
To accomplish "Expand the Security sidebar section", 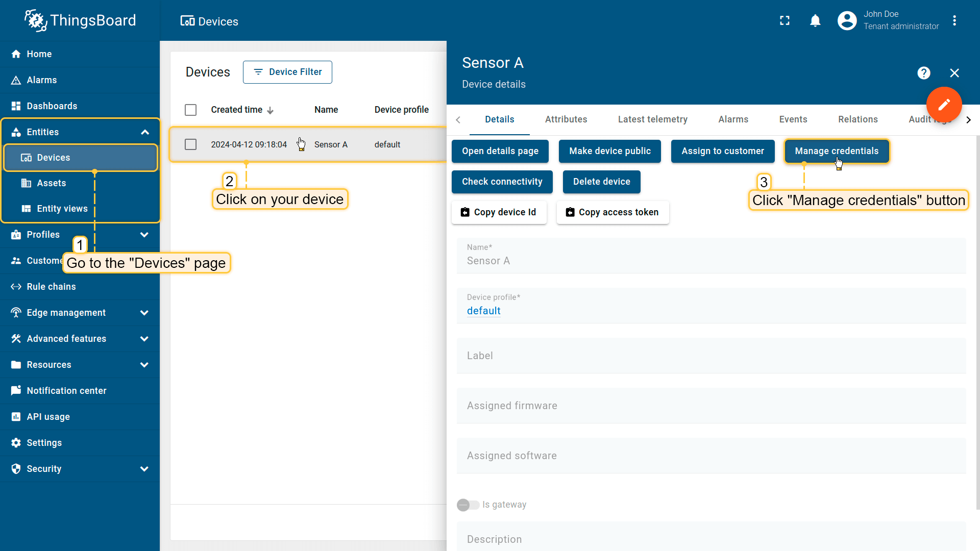I will [144, 469].
